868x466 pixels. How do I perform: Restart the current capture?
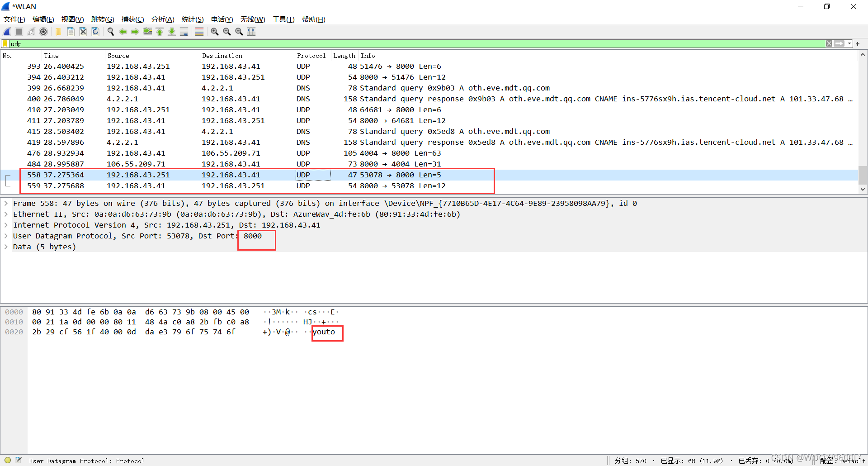[31, 32]
